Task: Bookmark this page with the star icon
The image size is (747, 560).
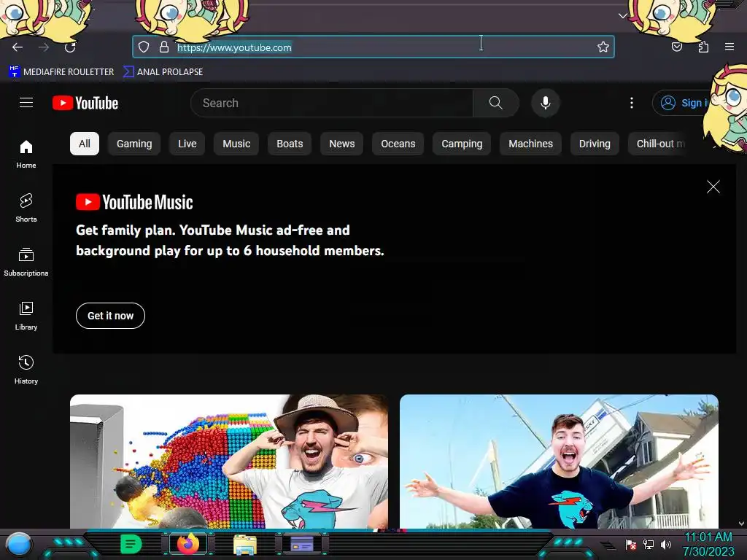Action: (603, 47)
